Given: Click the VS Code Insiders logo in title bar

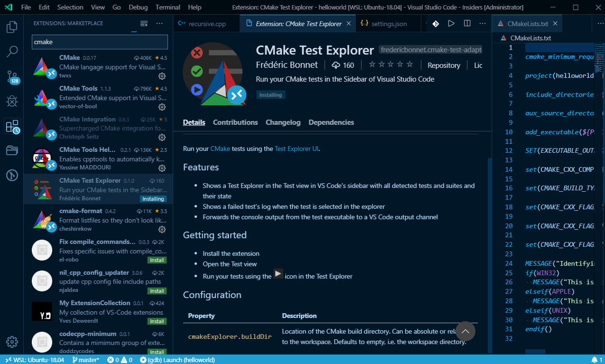Looking at the screenshot, I should point(9,7).
